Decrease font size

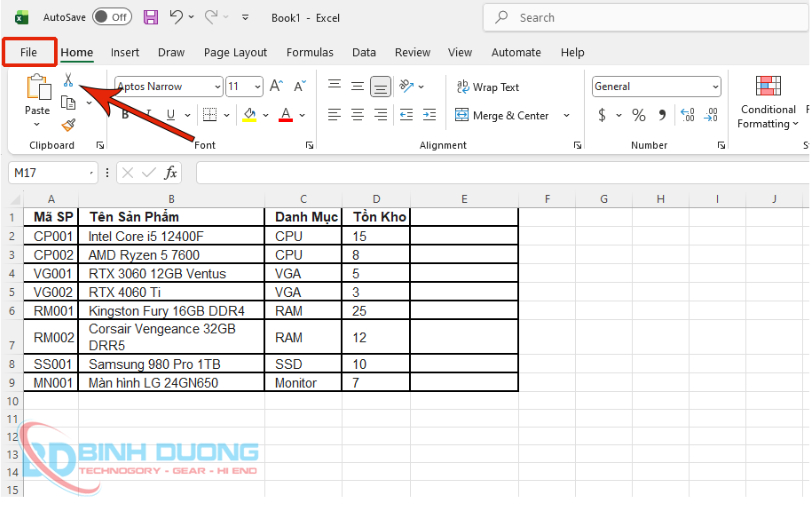(300, 86)
